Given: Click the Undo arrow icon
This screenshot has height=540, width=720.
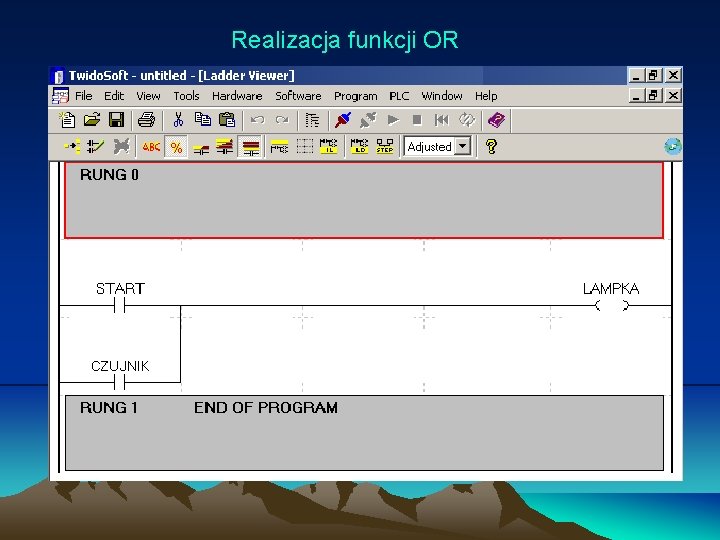Looking at the screenshot, I should (x=257, y=120).
